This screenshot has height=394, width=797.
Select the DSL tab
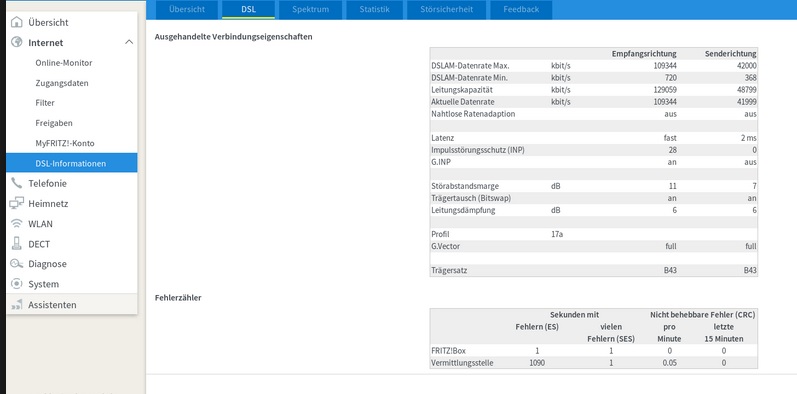[249, 9]
